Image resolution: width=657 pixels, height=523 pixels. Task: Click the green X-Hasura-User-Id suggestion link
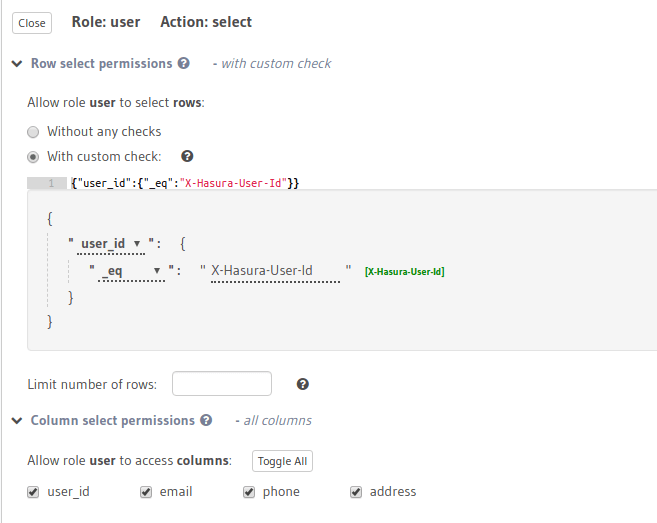(x=405, y=272)
